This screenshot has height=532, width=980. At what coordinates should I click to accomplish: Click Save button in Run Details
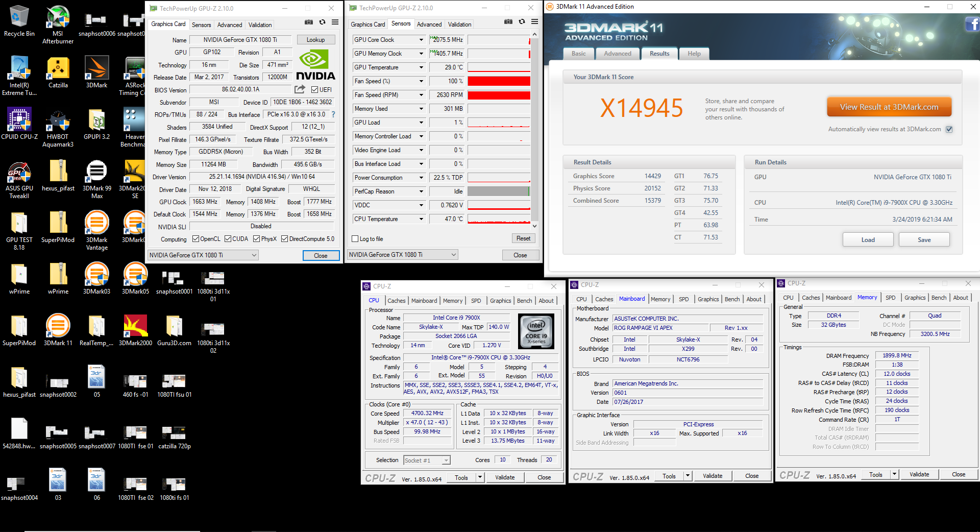click(x=924, y=240)
